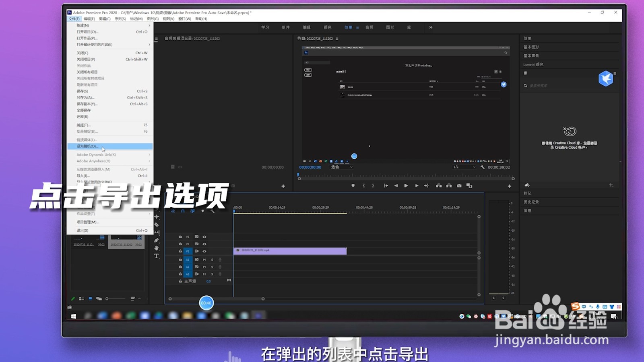The height and width of the screenshot is (362, 644).
Task: Click the Add Marker icon in Program Monitor
Action: pyautogui.click(x=353, y=186)
